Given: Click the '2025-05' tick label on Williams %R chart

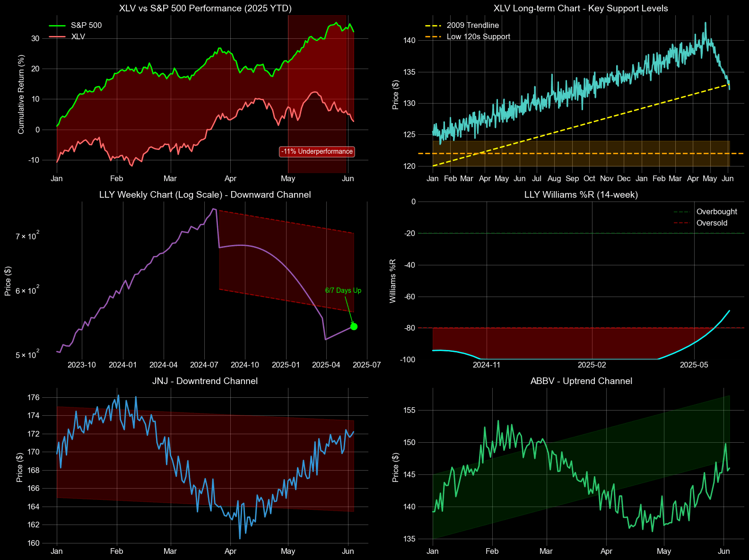Looking at the screenshot, I should [694, 365].
